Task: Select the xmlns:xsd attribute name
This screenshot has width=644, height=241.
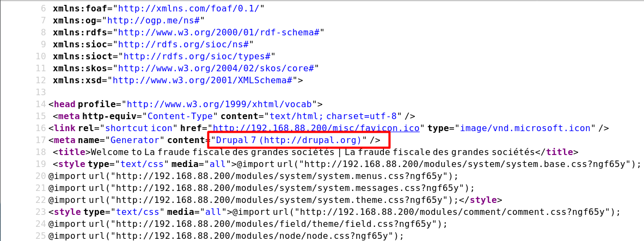Action: pos(78,80)
